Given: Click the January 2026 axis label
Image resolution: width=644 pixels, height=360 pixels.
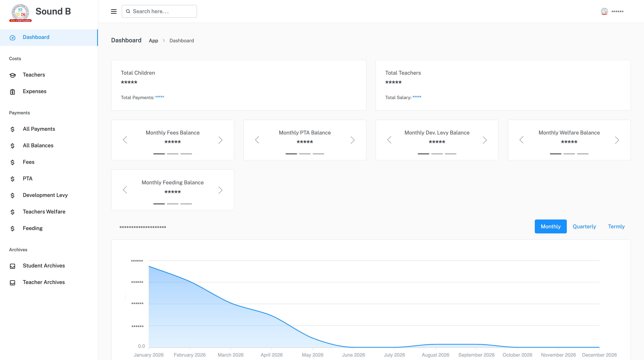Looking at the screenshot, I should tap(149, 355).
